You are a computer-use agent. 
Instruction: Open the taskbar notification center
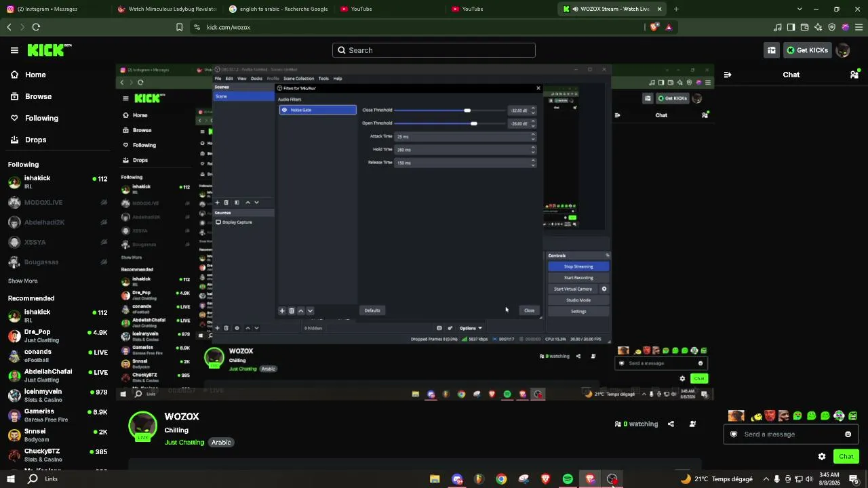854,479
